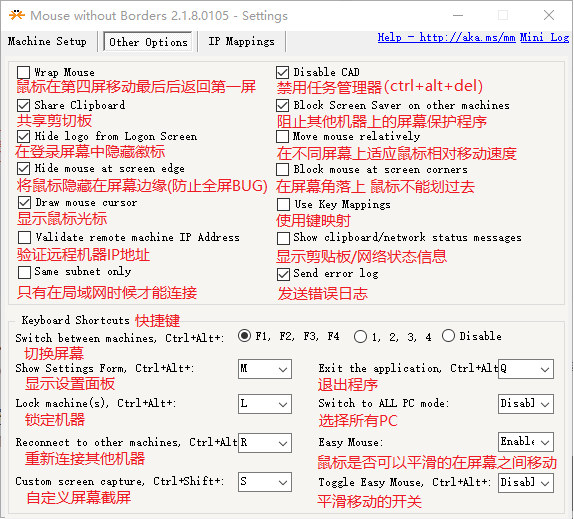574x519 pixels.
Task: Check Same subnet only
Action: tap(24, 272)
